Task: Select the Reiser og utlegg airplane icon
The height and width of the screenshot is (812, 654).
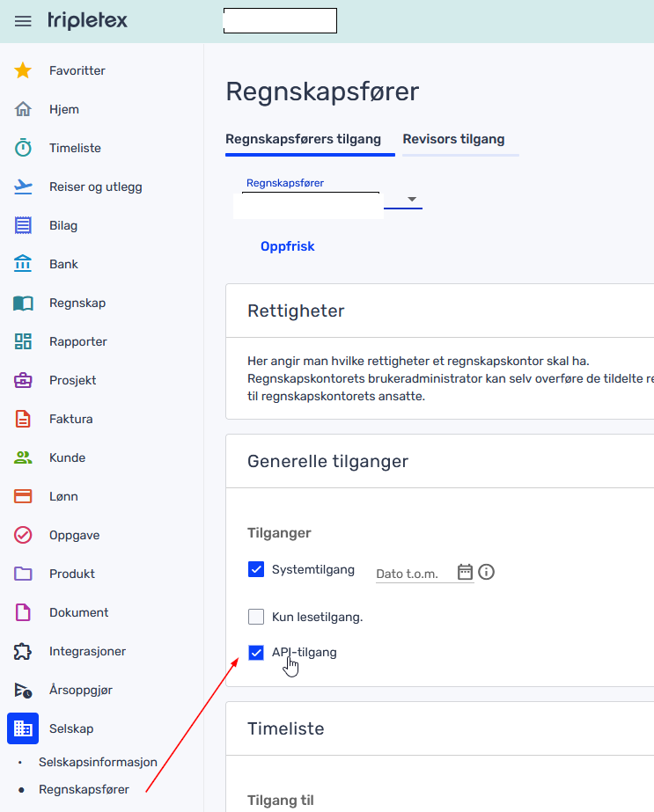Action: 23,187
